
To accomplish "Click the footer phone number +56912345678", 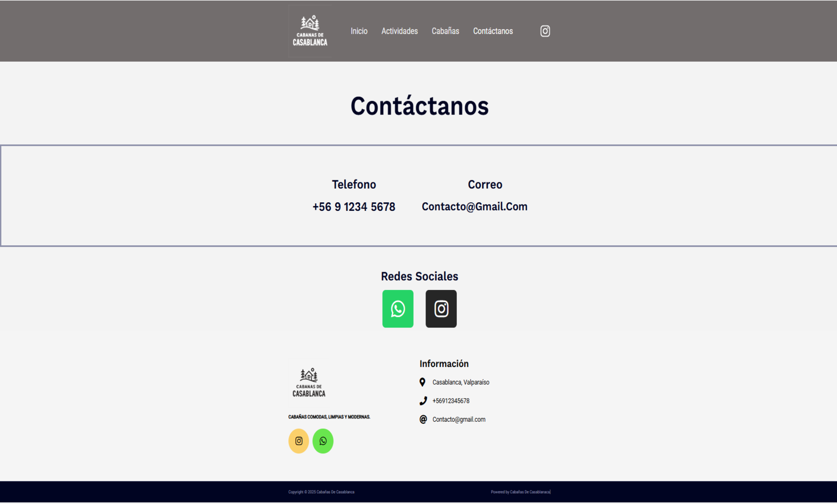I will click(x=451, y=401).
